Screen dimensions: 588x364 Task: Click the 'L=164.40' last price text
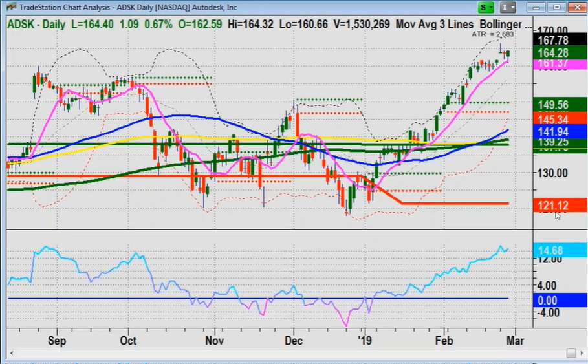[93, 25]
